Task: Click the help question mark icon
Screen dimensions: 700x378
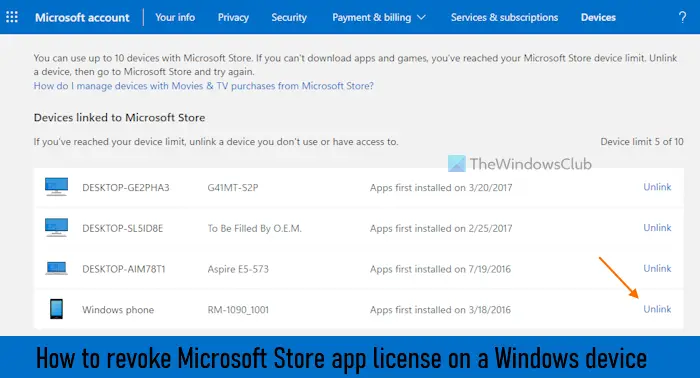Action: tap(682, 17)
